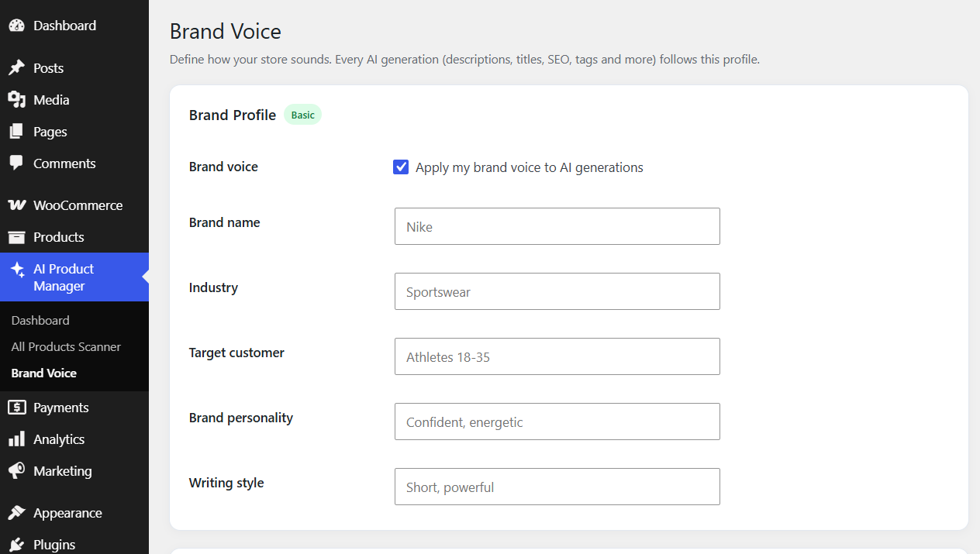Click the Media library icon
980x554 pixels.
pyautogui.click(x=16, y=100)
